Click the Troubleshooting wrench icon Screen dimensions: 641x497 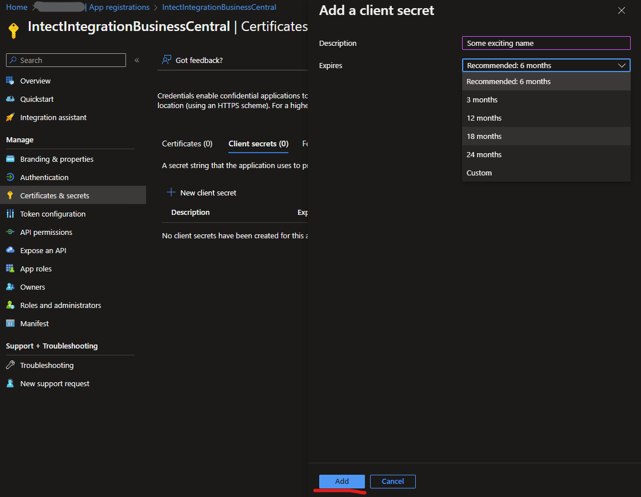[10, 365]
